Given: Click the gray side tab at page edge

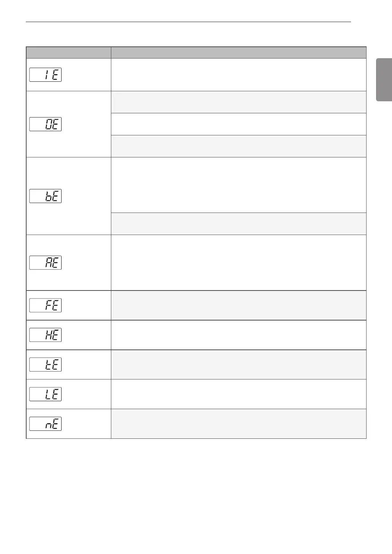Looking at the screenshot, I should pos(384,79).
